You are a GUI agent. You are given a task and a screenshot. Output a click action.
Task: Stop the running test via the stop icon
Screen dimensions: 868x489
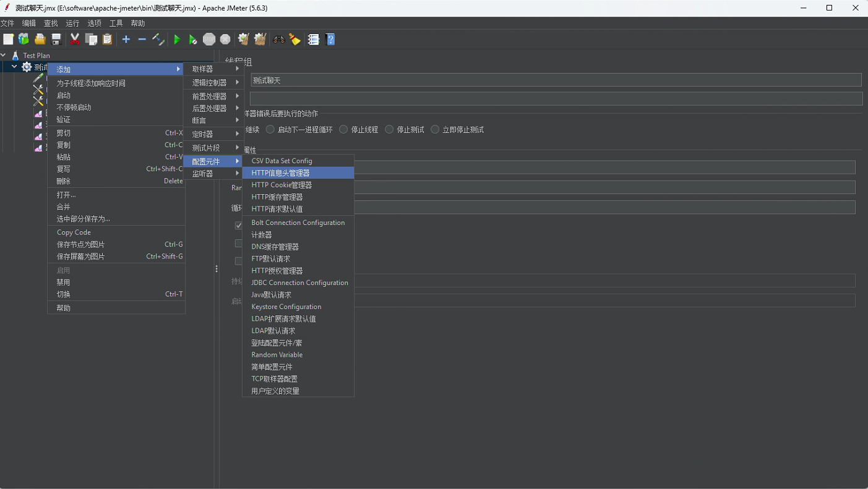pyautogui.click(x=208, y=39)
